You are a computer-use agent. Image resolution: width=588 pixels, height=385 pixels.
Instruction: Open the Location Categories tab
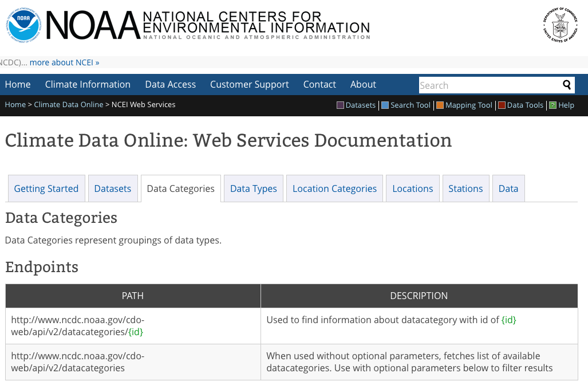click(334, 188)
